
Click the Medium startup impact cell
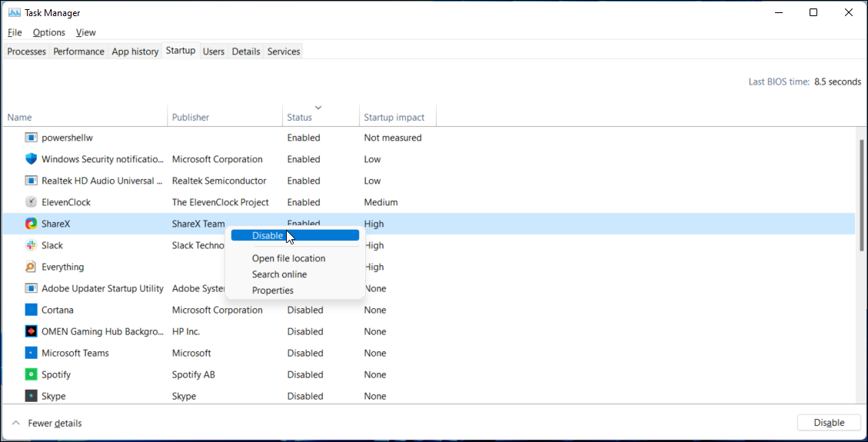point(381,202)
